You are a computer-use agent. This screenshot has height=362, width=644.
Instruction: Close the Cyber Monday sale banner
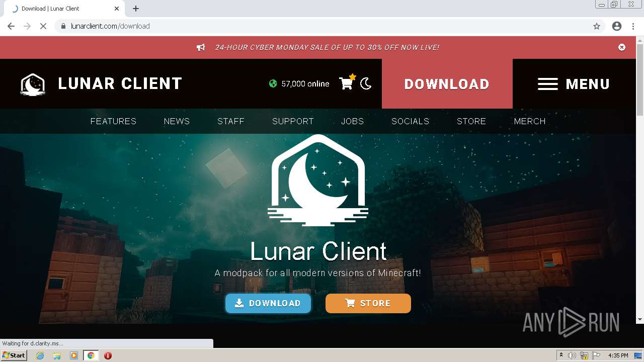click(x=622, y=47)
